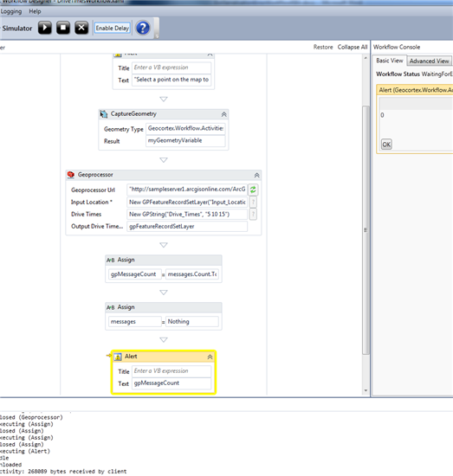
Task: Click OK on the alert in console
Action: [x=386, y=145]
